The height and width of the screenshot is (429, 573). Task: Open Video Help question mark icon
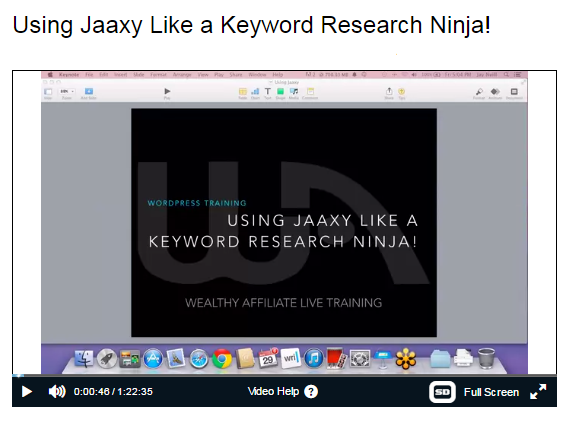pos(311,391)
